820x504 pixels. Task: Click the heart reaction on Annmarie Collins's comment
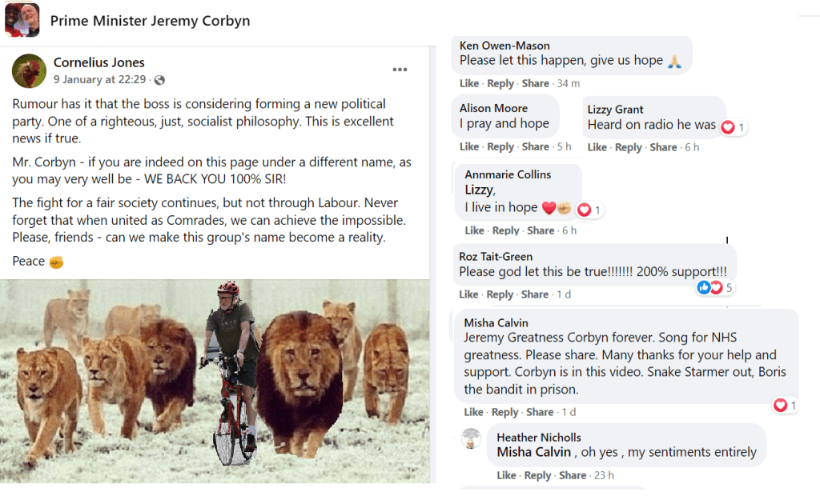pyautogui.click(x=585, y=210)
